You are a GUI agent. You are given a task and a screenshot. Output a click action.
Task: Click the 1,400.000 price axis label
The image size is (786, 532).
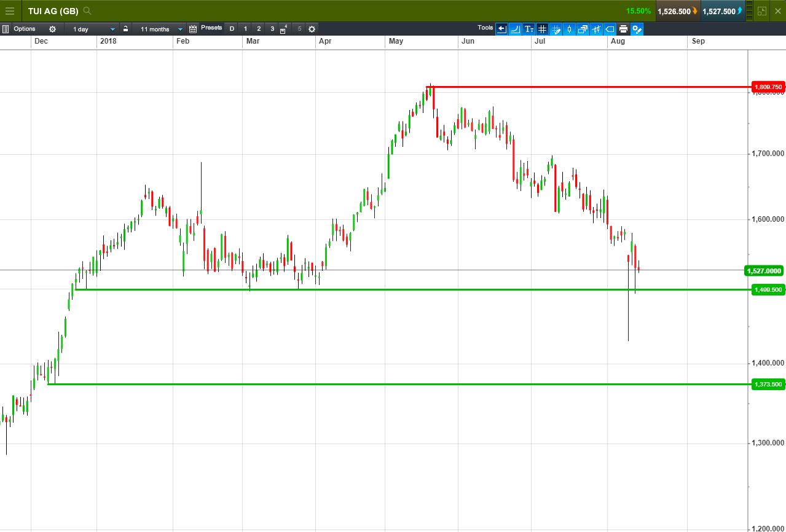pyautogui.click(x=768, y=363)
